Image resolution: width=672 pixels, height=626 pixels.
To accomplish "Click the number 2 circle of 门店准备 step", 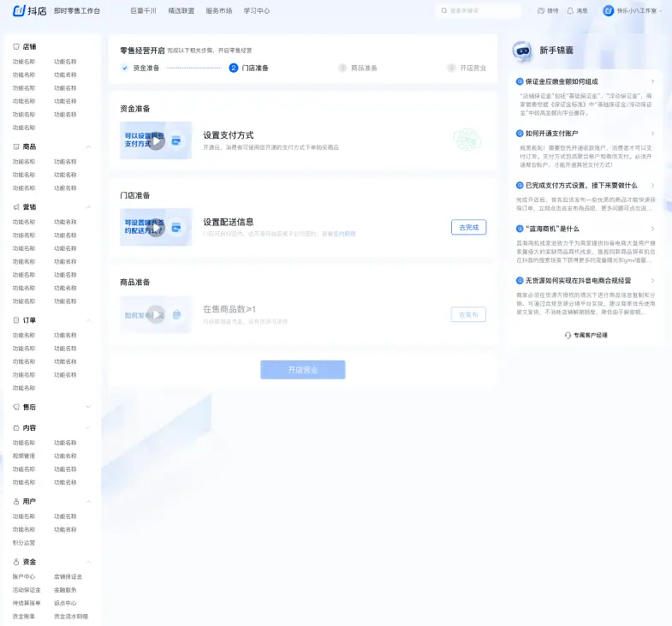I will 234,68.
